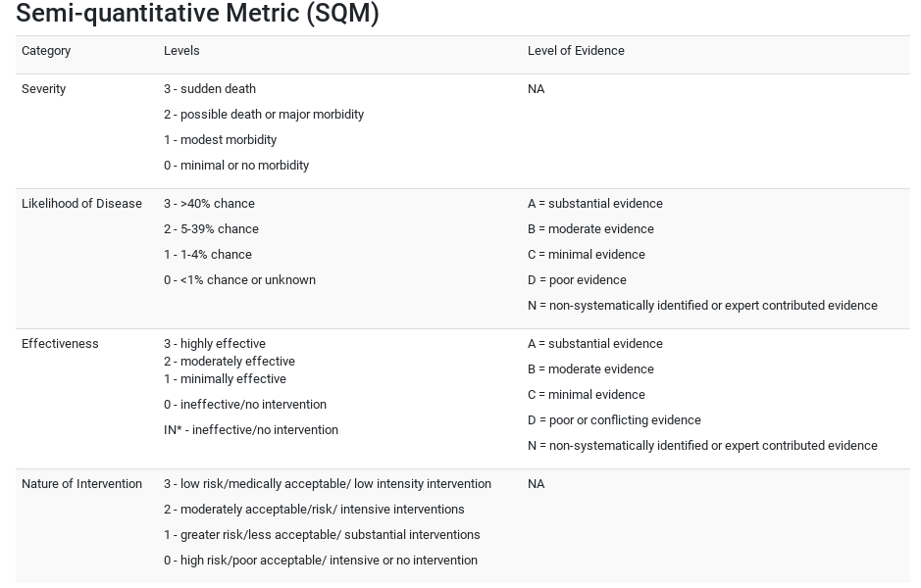Click the '3 - sudden death' level text
The height and width of the screenshot is (588, 921).
click(210, 89)
